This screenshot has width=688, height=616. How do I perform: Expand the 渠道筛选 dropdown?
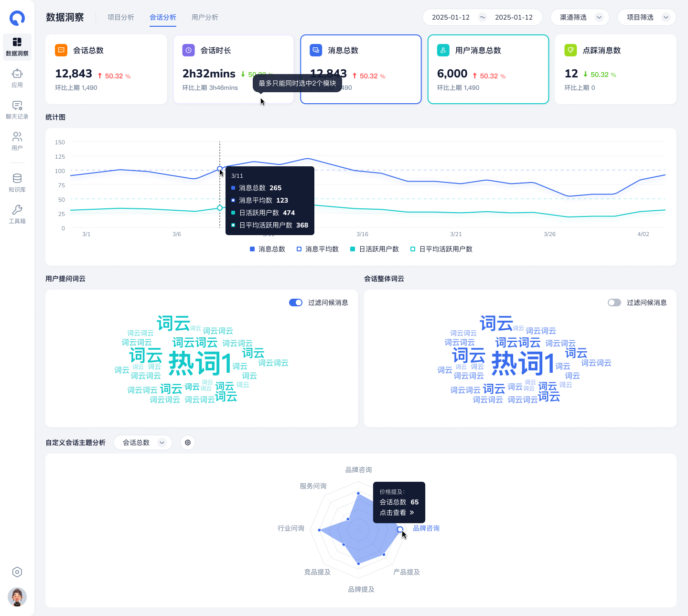point(580,17)
